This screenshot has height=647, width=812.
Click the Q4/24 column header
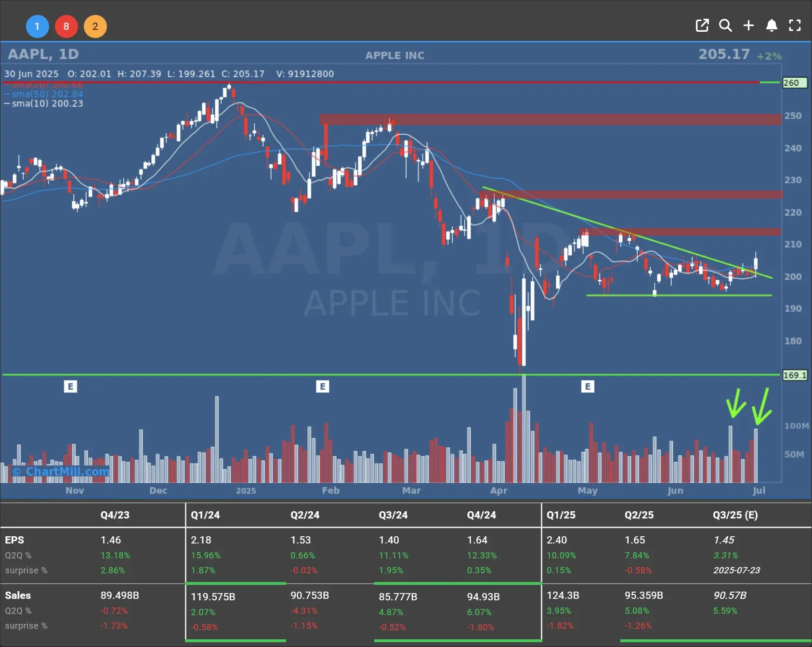coord(482,515)
